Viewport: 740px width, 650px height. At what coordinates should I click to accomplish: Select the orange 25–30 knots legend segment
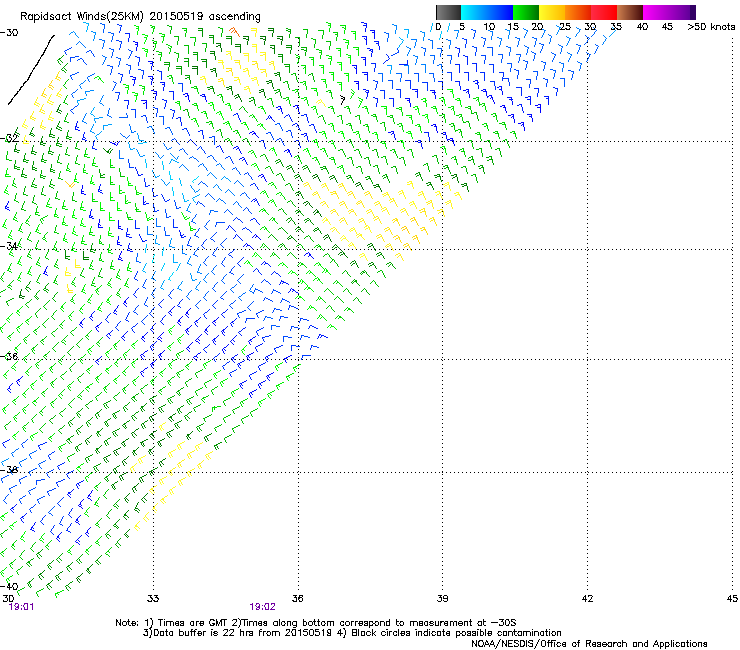(578, 12)
